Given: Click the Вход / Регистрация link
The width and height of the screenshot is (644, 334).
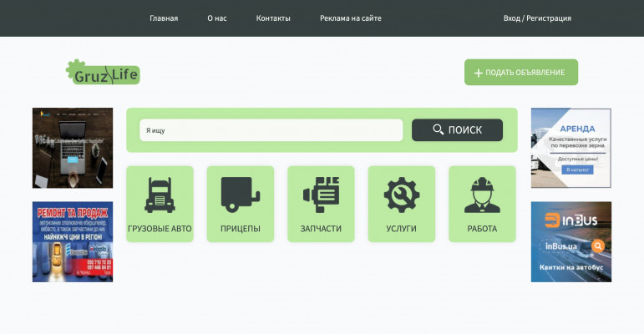Looking at the screenshot, I should click(537, 18).
